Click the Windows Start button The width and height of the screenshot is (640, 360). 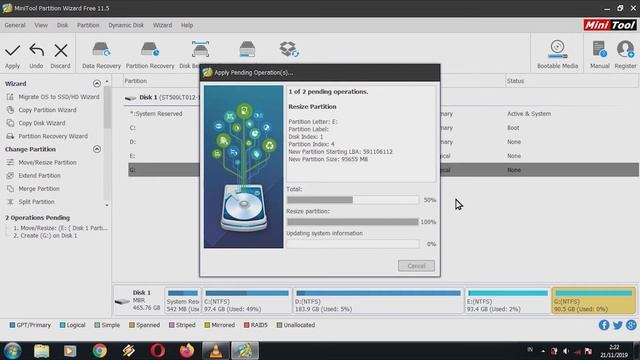pyautogui.click(x=13, y=351)
